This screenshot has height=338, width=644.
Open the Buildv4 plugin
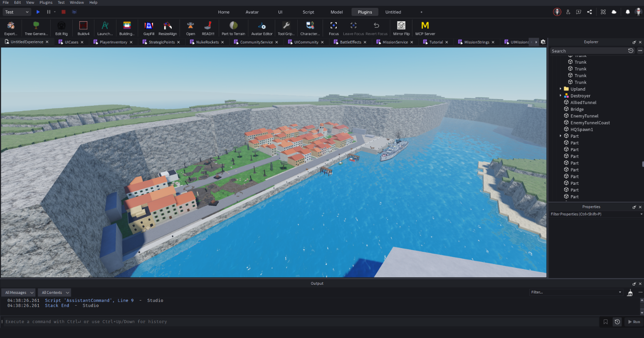pyautogui.click(x=83, y=28)
